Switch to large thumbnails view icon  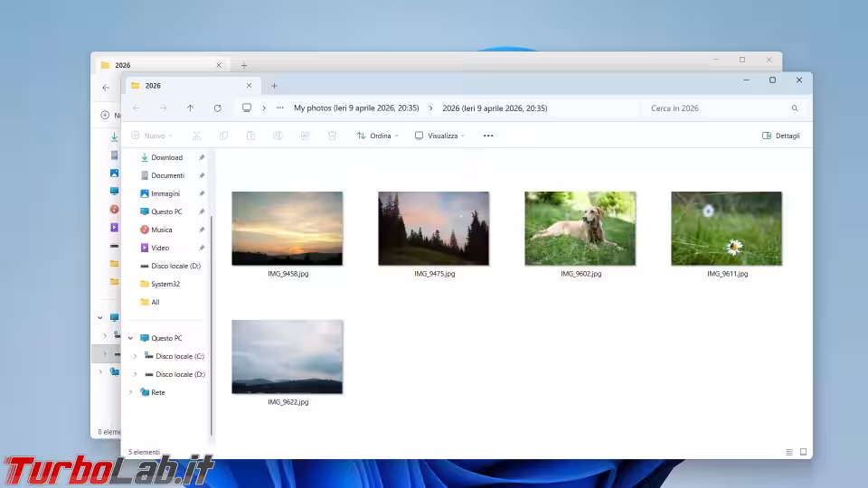pyautogui.click(x=803, y=452)
